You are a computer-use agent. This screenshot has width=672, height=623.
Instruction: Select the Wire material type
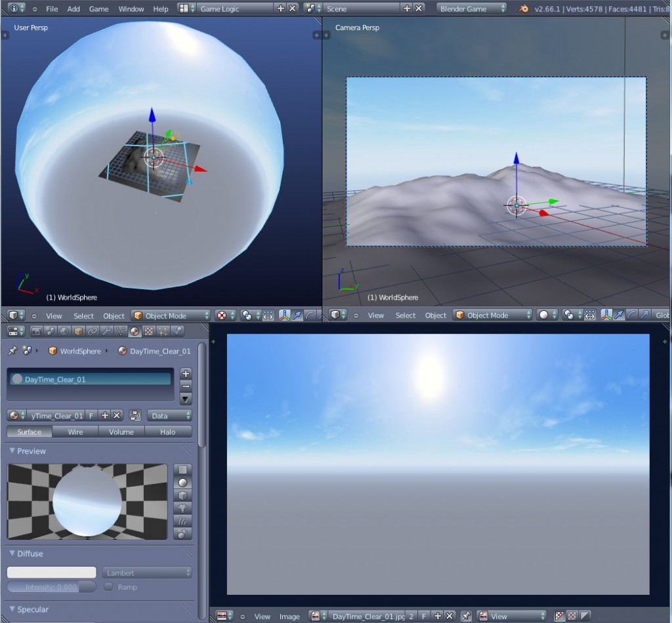(75, 432)
